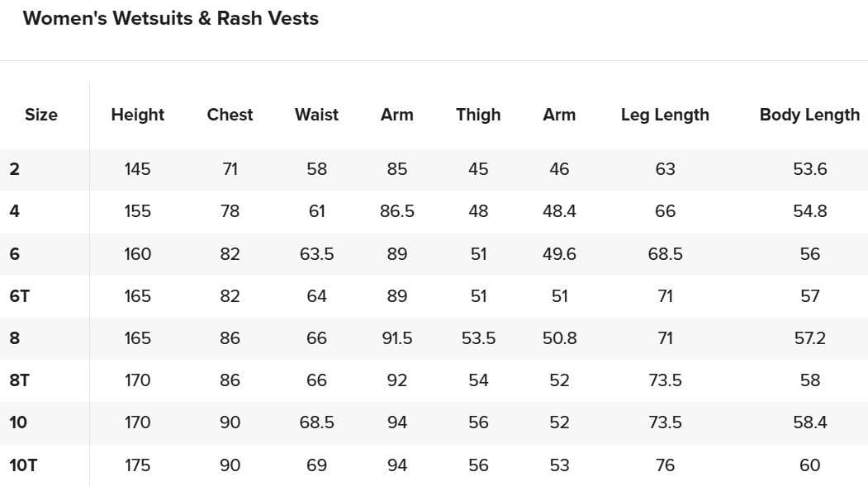Click the Waist column header
The width and height of the screenshot is (868, 486).
[x=316, y=115]
